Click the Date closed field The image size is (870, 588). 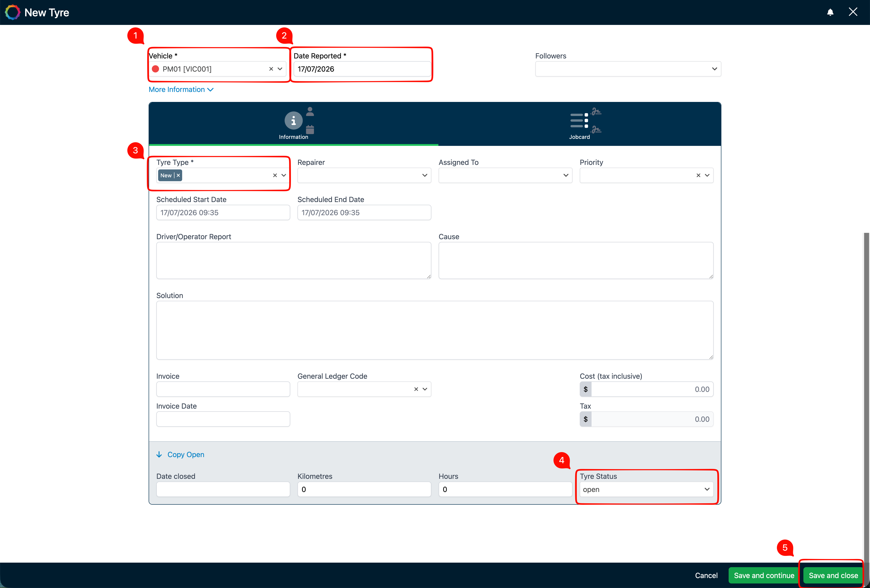223,489
